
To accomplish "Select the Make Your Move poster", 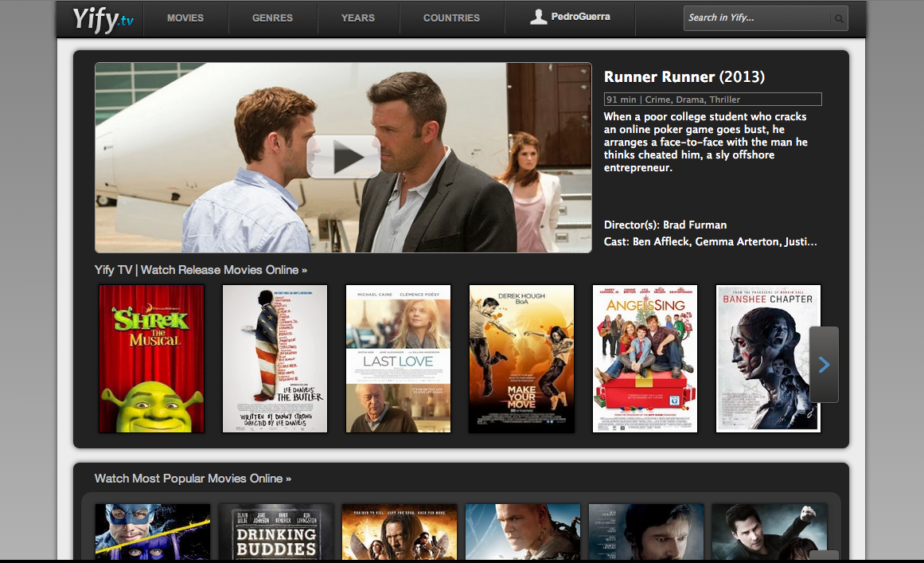I will pos(521,358).
